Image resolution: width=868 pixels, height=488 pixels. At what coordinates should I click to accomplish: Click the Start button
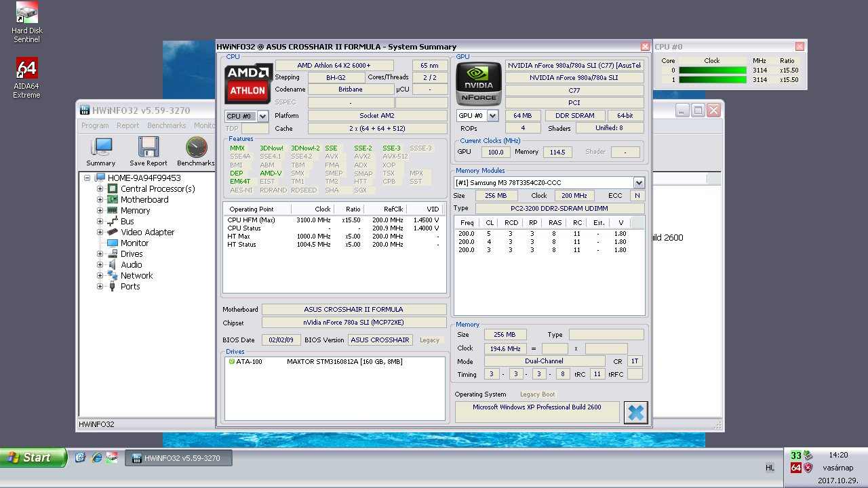[x=33, y=457]
